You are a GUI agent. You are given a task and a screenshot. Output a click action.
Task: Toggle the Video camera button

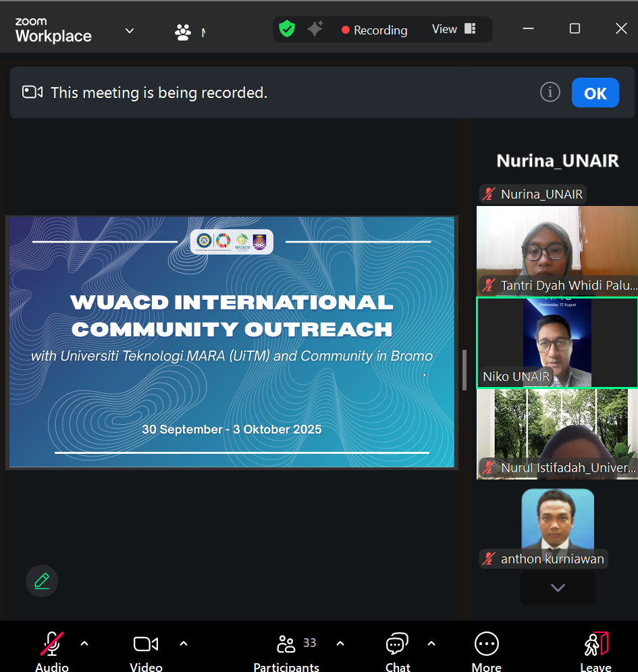pos(146,650)
